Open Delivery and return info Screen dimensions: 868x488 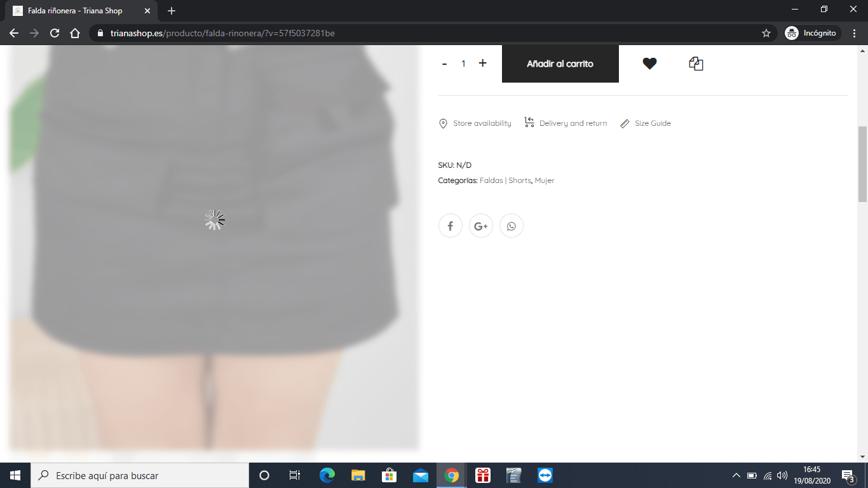coord(566,123)
